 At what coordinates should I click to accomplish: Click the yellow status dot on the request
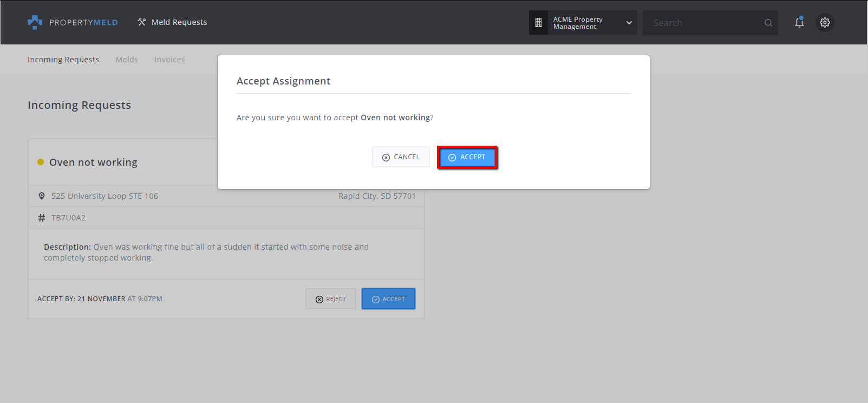click(x=41, y=162)
